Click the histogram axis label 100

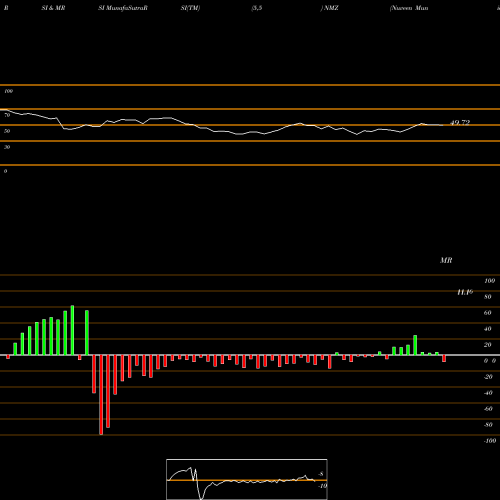(x=489, y=281)
